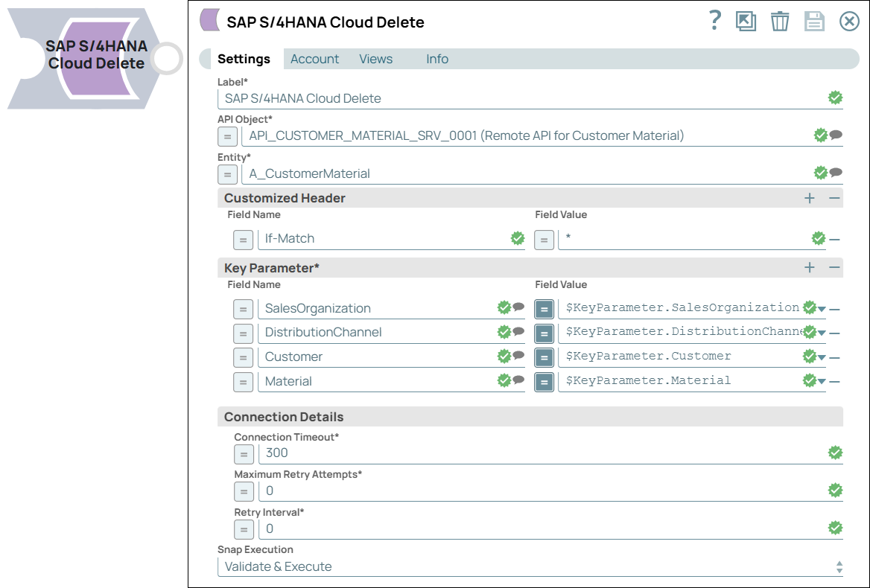Delete the If-Match header row

click(x=834, y=240)
